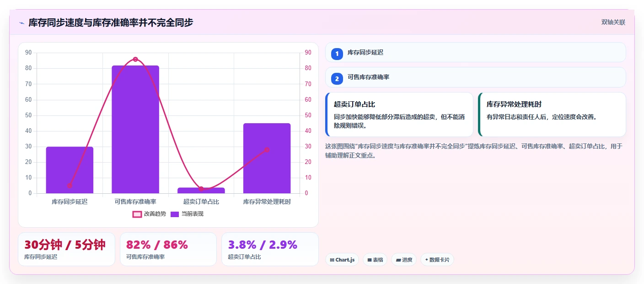Click trend line point above 库存异常处理耗时
The image size is (644, 284).
267,150
